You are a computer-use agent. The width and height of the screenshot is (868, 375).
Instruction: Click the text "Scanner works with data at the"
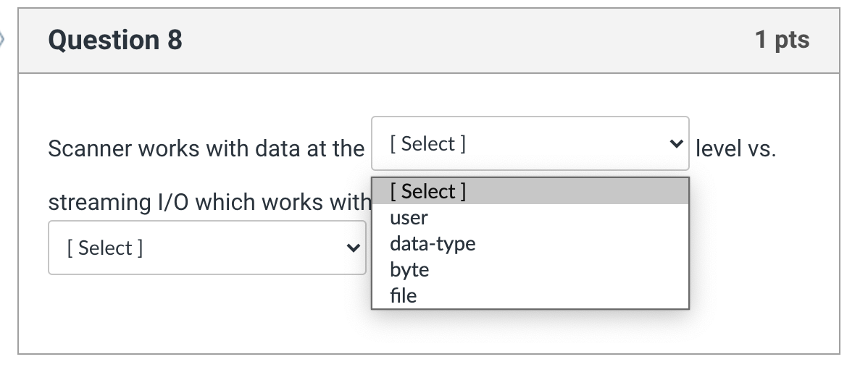[x=206, y=149]
